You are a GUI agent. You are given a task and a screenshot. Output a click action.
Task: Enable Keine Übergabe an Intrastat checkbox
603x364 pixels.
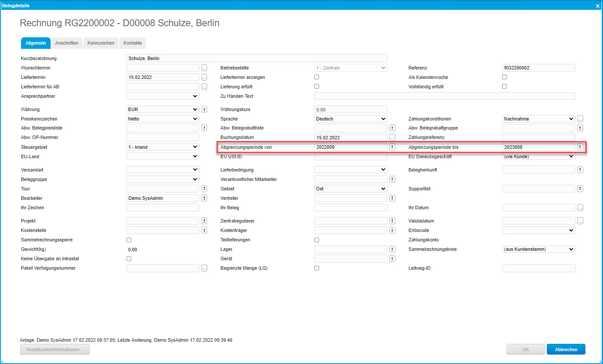(129, 259)
